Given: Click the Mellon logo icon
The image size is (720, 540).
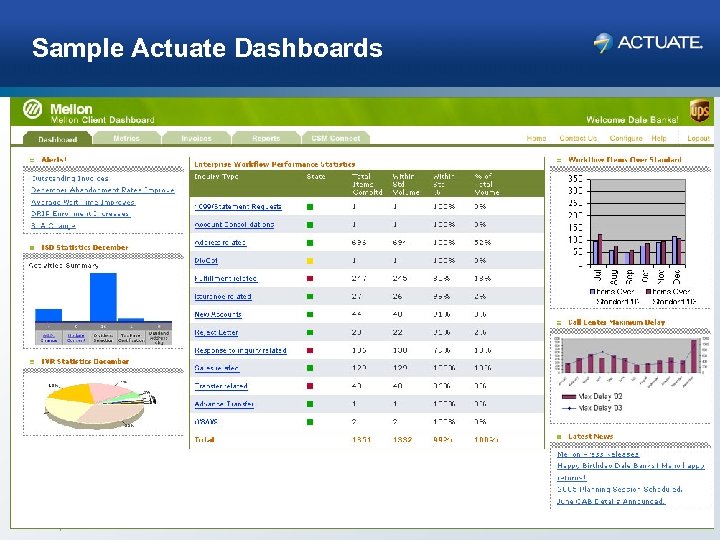Looking at the screenshot, I should tap(33, 109).
